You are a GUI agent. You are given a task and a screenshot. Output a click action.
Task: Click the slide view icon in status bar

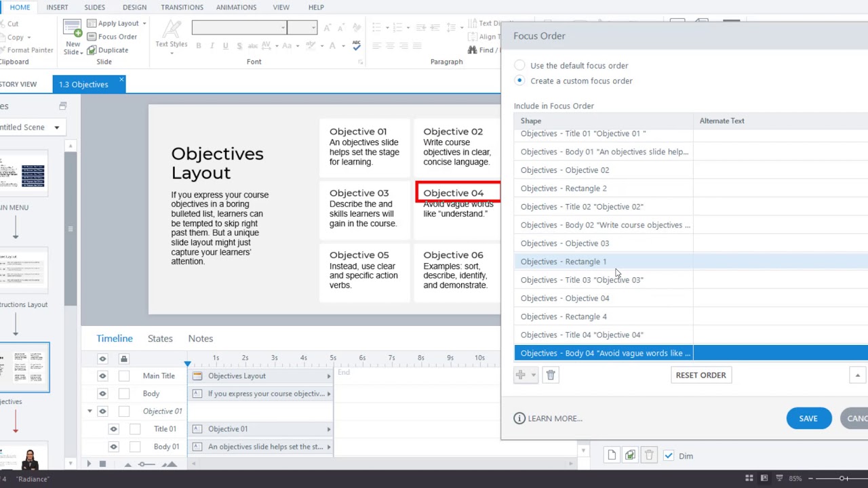tap(764, 479)
